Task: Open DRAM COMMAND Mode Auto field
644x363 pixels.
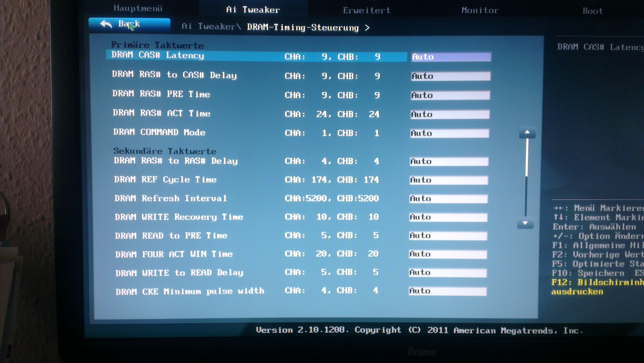Action: coord(449,133)
